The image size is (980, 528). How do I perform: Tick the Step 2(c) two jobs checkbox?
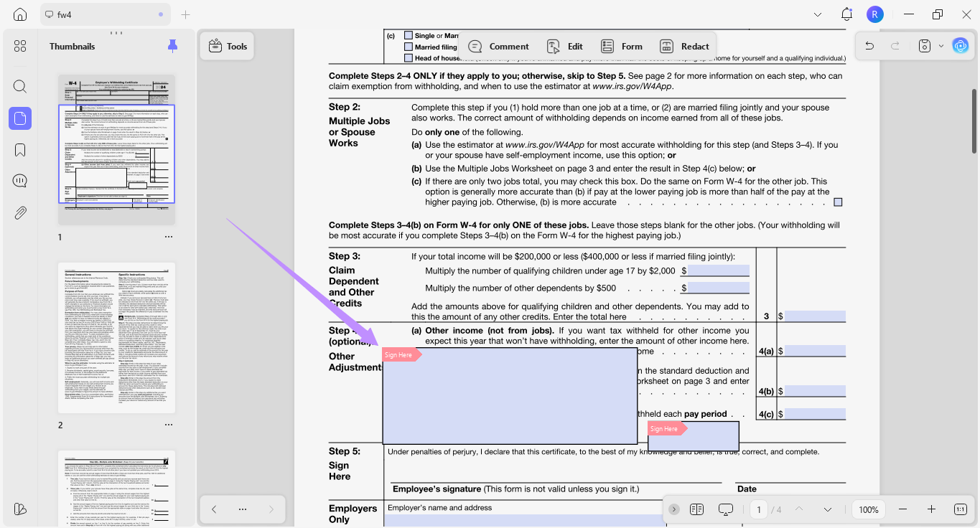tap(838, 202)
